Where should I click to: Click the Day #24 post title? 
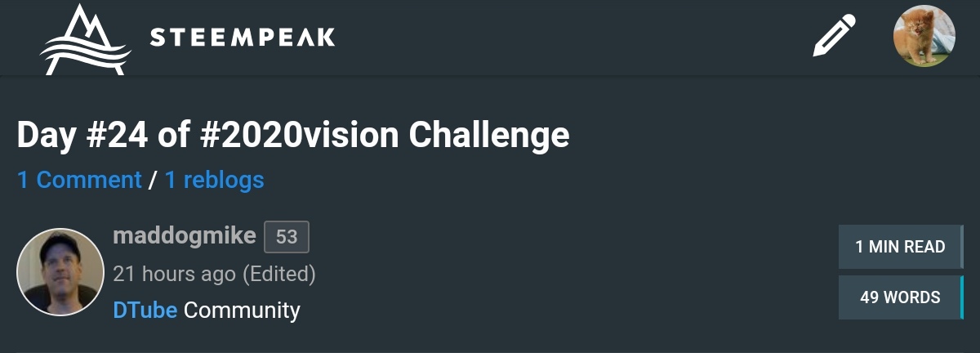click(293, 135)
